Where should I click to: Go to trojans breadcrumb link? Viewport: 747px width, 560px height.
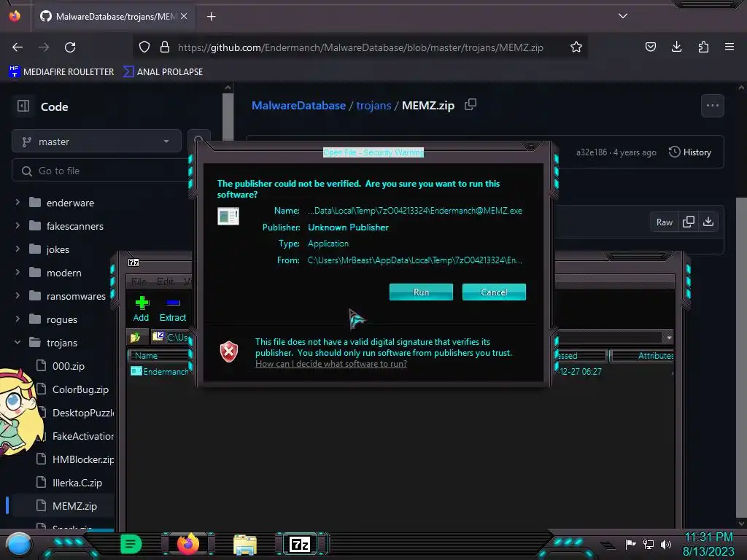373,105
